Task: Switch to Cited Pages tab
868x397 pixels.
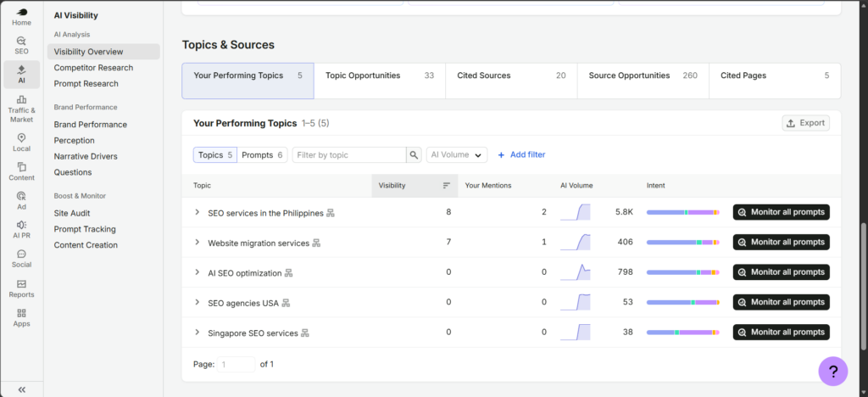Action: (x=775, y=81)
